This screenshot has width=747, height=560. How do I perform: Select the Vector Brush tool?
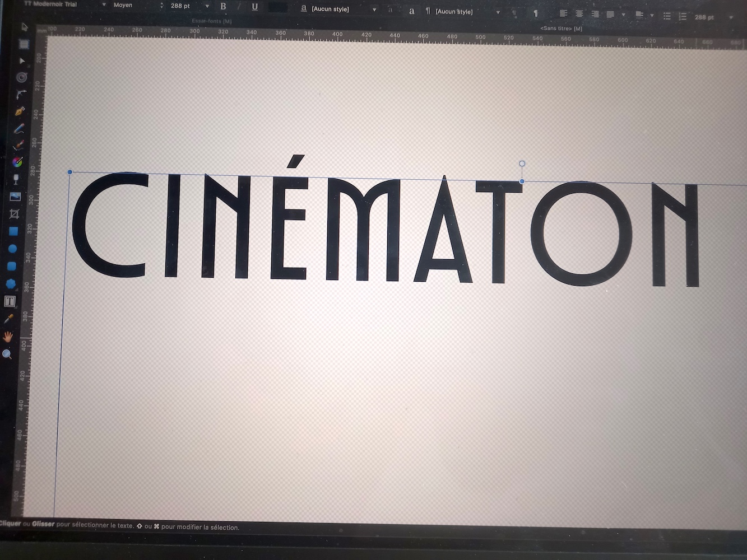point(18,145)
